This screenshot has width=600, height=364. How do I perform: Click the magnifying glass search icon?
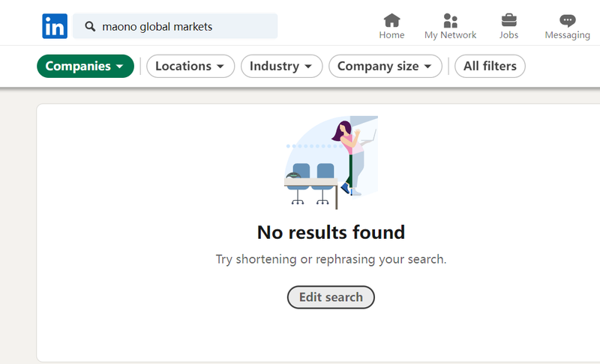[x=90, y=26]
